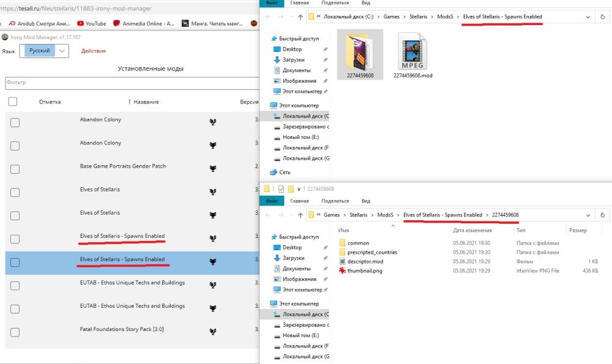Check the highlighted Spawns Enabled mod
The height and width of the screenshot is (364, 612).
click(x=15, y=262)
